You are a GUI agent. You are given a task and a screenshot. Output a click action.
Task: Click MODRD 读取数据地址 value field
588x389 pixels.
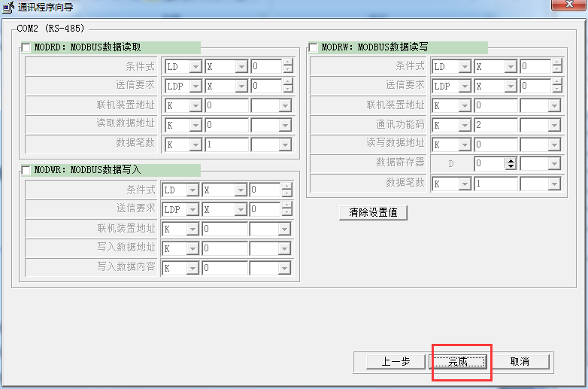point(226,125)
